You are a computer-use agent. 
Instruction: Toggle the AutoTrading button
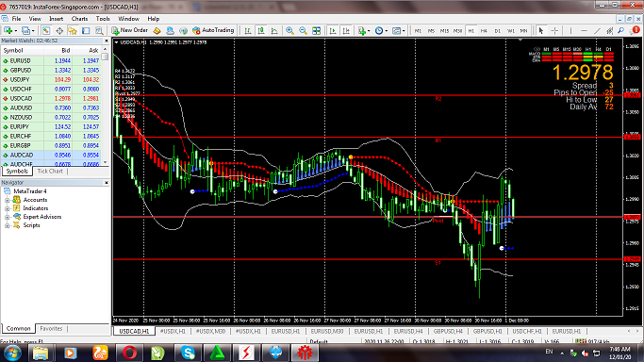click(213, 30)
